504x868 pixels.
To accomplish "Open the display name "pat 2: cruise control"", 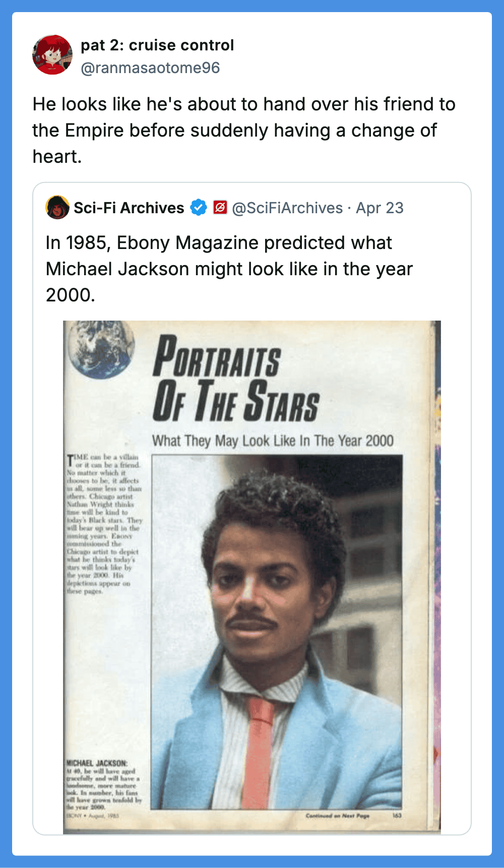I will [x=157, y=45].
